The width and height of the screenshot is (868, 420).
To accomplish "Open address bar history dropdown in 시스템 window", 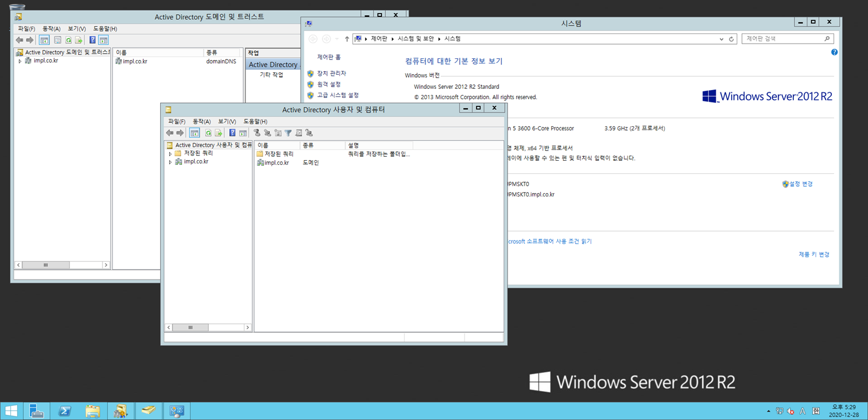I will [x=721, y=39].
